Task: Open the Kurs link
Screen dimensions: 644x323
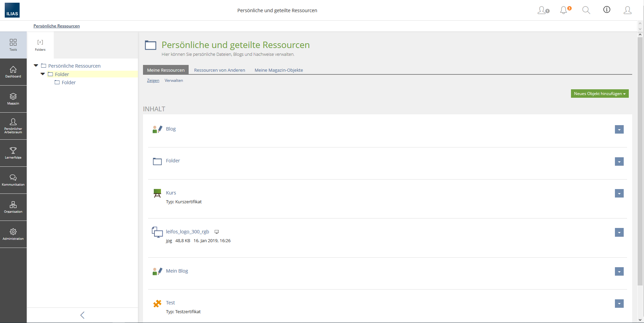Action: point(171,193)
